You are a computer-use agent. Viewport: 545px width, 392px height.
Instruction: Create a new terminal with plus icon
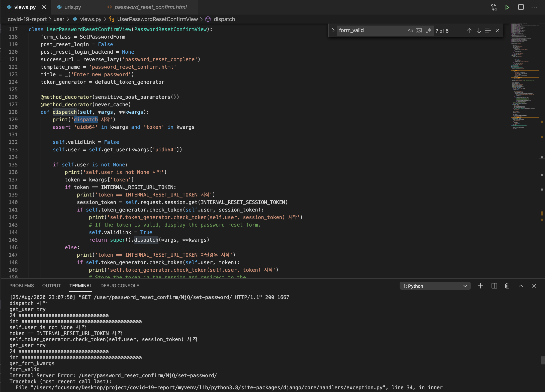(480, 286)
